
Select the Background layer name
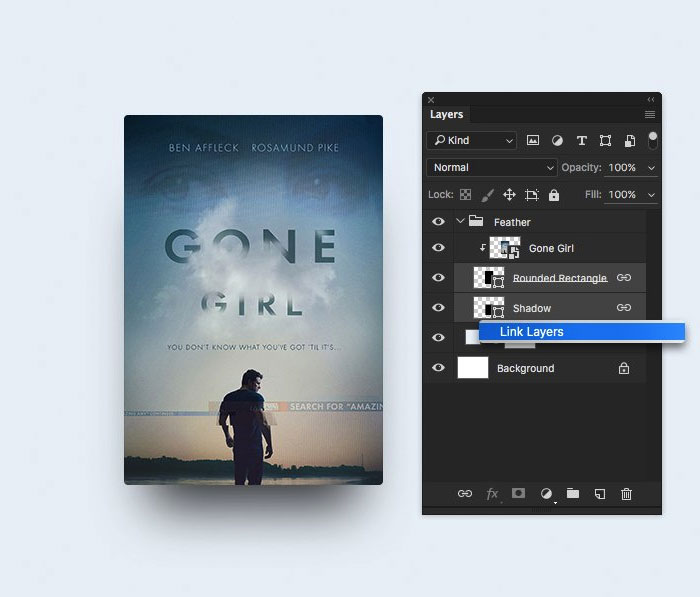[x=525, y=368]
